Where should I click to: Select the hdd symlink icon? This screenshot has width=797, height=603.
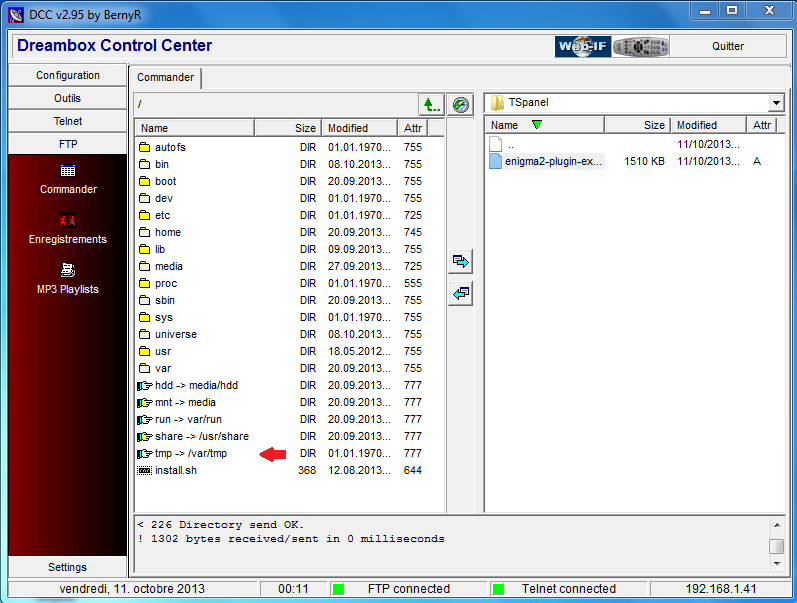(145, 385)
